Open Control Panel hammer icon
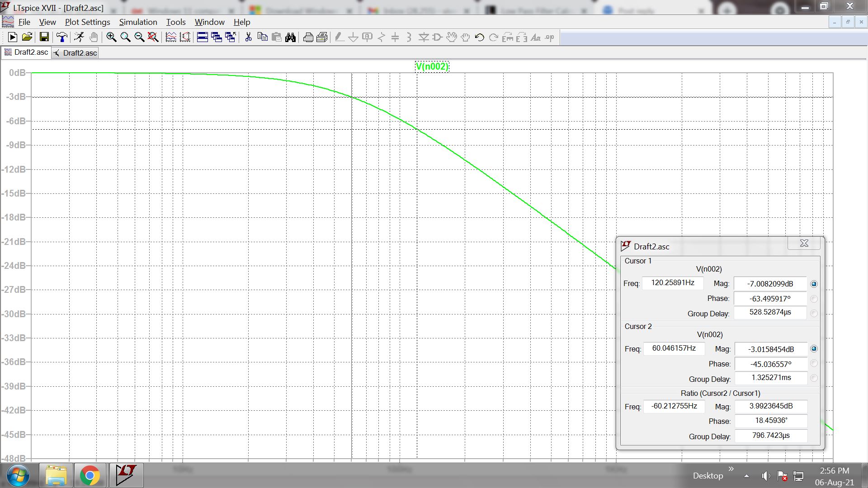The height and width of the screenshot is (488, 868). point(61,38)
